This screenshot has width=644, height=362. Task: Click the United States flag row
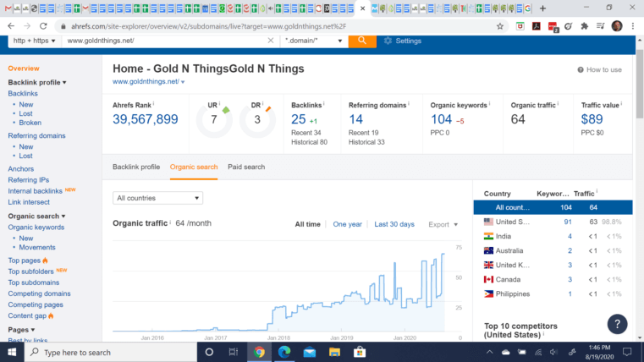pyautogui.click(x=553, y=222)
